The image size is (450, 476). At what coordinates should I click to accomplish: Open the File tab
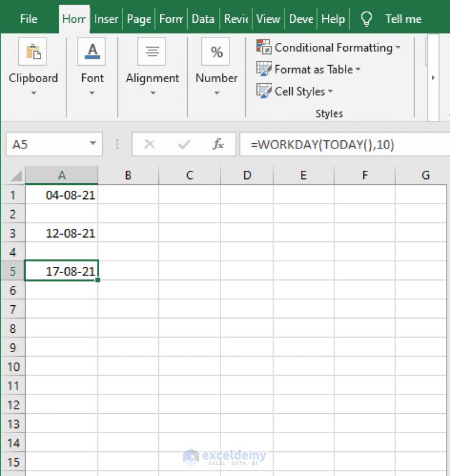pyautogui.click(x=29, y=19)
